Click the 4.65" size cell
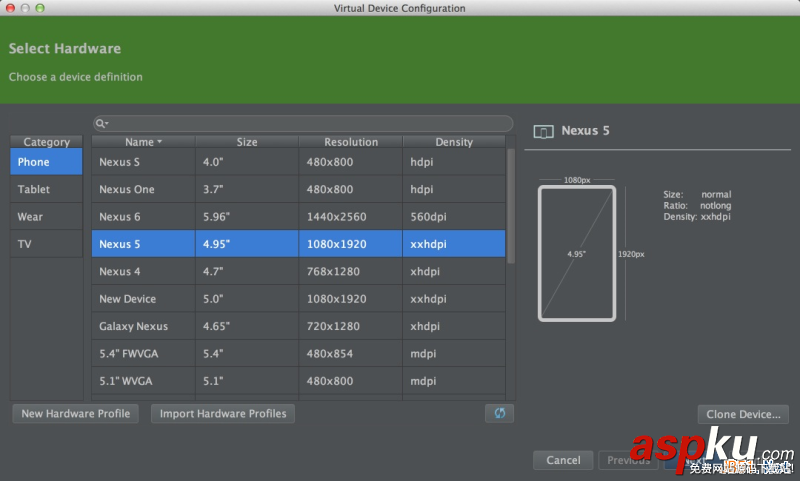This screenshot has width=800, height=481. click(x=247, y=326)
